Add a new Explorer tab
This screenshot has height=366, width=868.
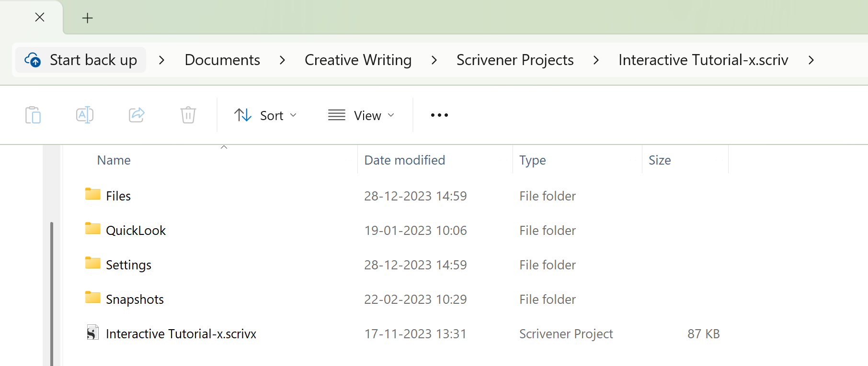(x=87, y=18)
